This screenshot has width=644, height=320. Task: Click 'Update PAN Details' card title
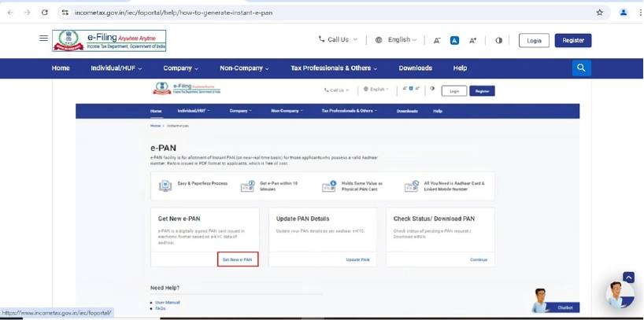(x=302, y=219)
